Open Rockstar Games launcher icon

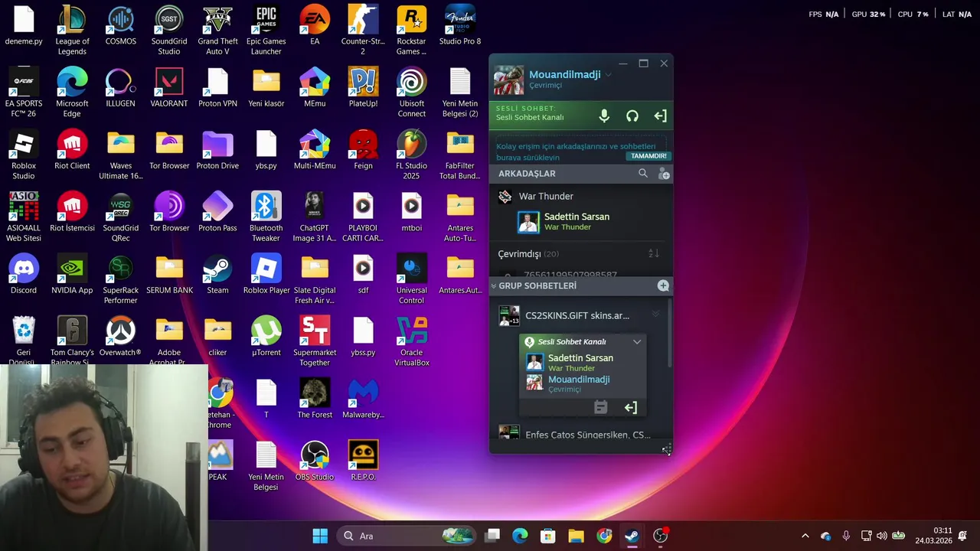412,31
